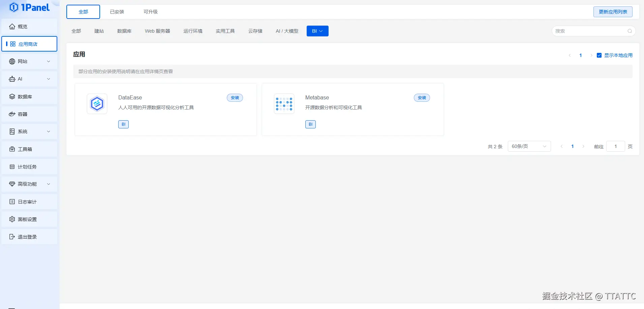Click the 系统 server icon

pos(12,131)
